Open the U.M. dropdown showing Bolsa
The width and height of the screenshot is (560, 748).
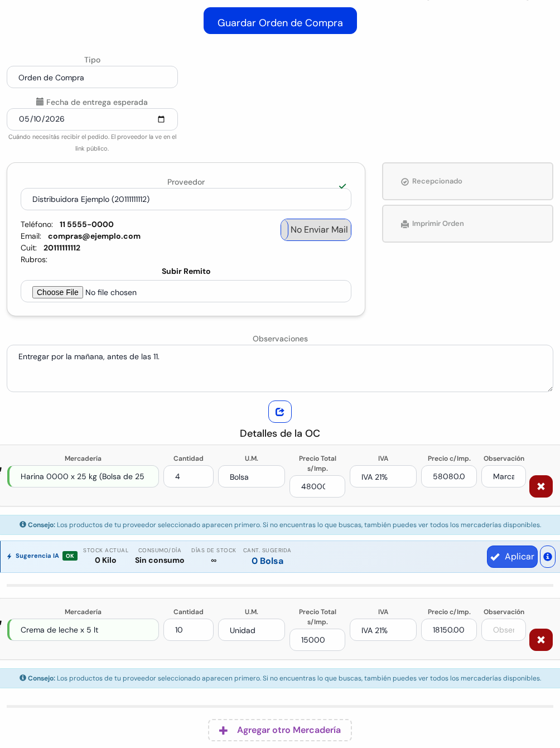(252, 476)
